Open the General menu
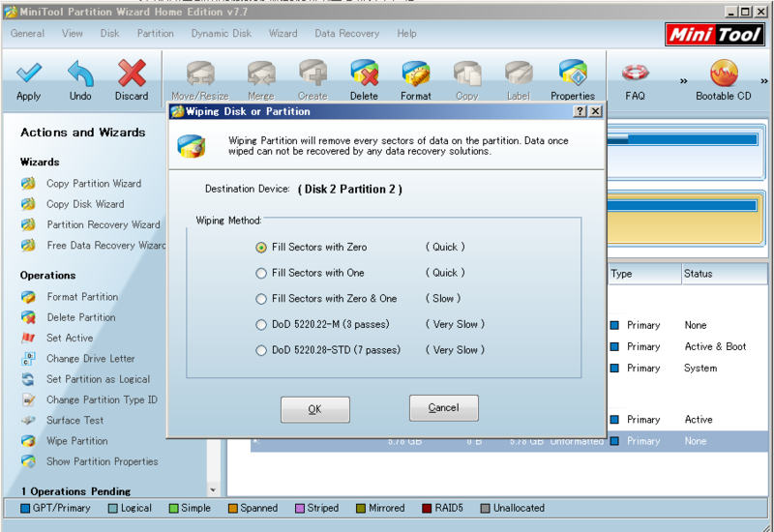This screenshot has width=774, height=532. [x=27, y=34]
